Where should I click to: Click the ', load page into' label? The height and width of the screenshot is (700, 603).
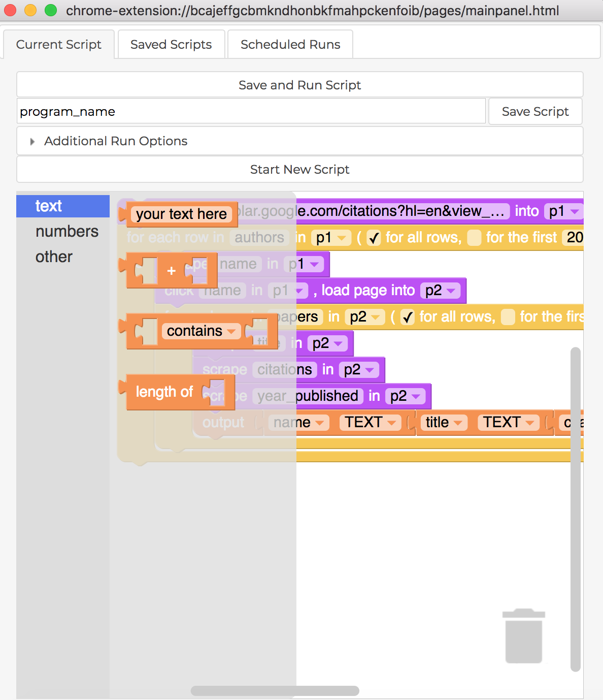tap(364, 291)
